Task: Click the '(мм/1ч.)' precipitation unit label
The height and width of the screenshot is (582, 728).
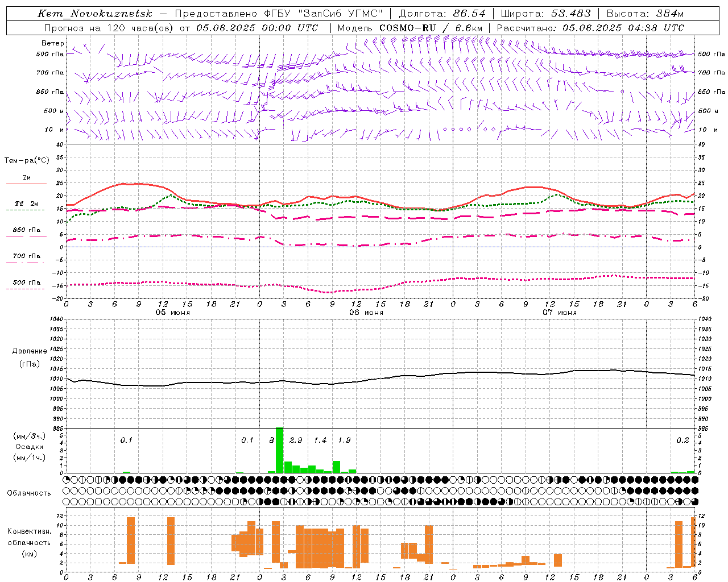Action: [x=30, y=458]
